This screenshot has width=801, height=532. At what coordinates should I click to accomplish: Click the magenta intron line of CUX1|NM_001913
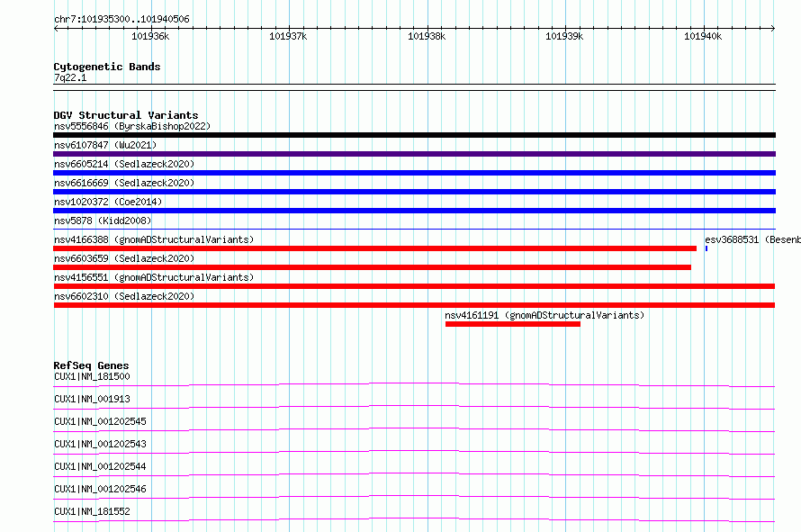coord(414,407)
